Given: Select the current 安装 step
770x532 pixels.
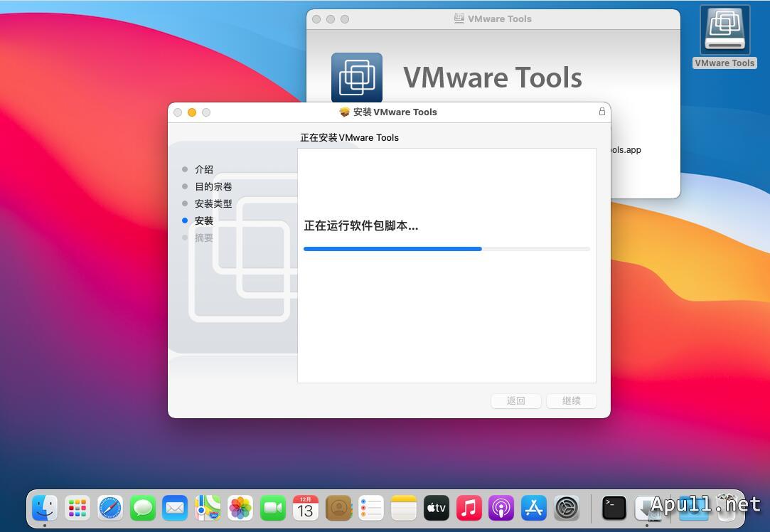Looking at the screenshot, I should tap(204, 220).
